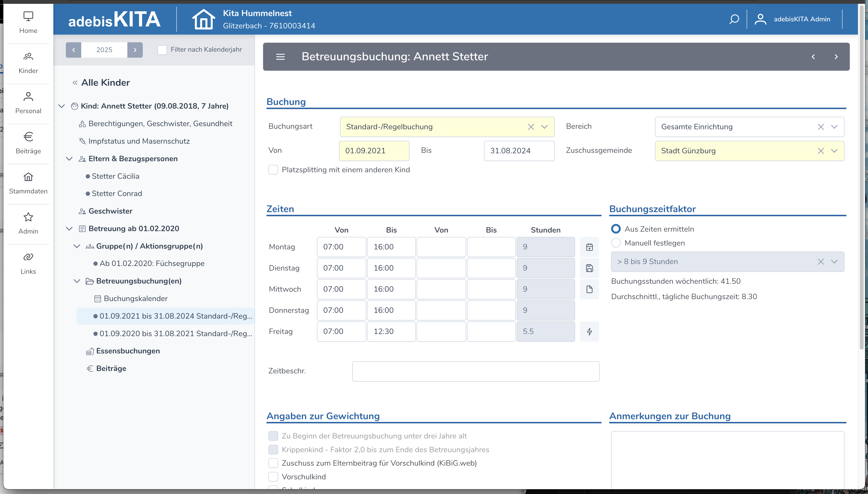Click the Zeitbeschr. text field
The image size is (868, 494).
coord(475,371)
